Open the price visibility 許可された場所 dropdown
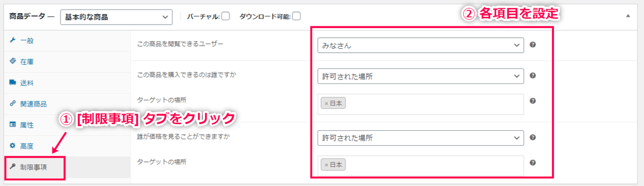The height and width of the screenshot is (186, 644). point(421,138)
